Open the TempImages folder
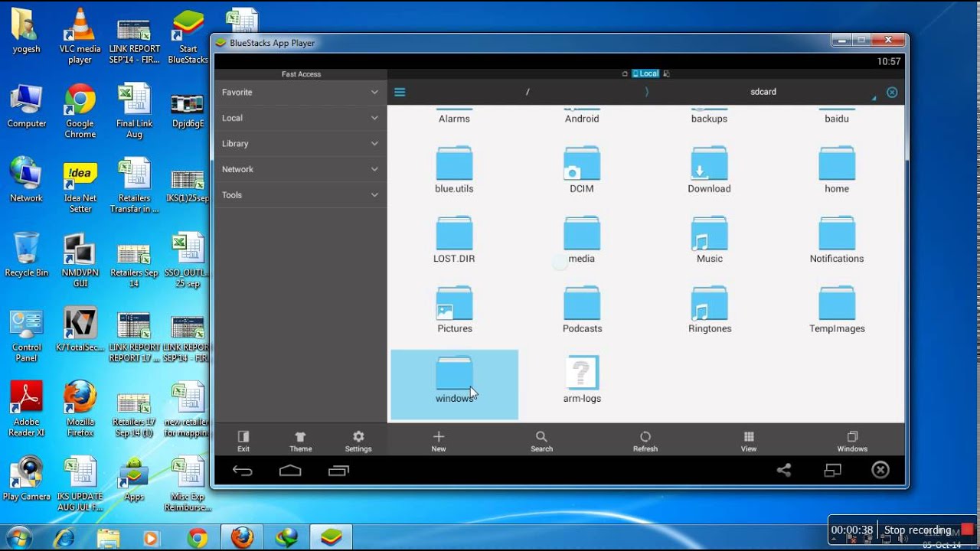The height and width of the screenshot is (551, 980). tap(837, 310)
